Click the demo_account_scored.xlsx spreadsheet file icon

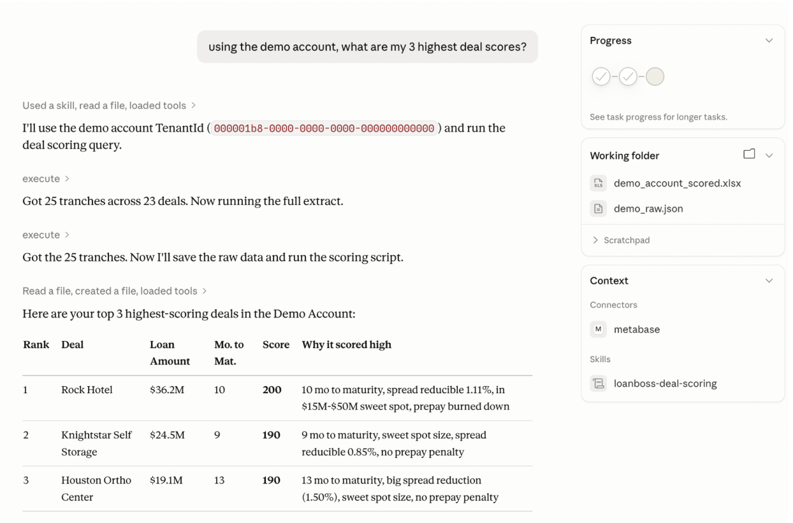coord(598,183)
